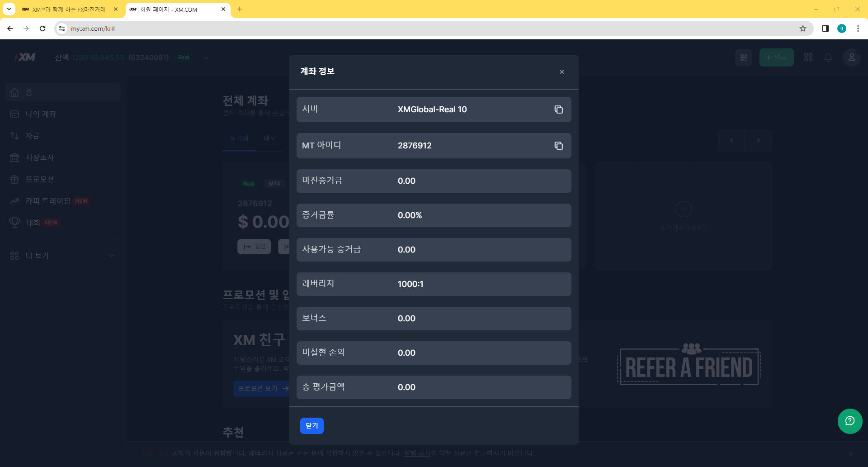Open the notifications bell

click(829, 57)
